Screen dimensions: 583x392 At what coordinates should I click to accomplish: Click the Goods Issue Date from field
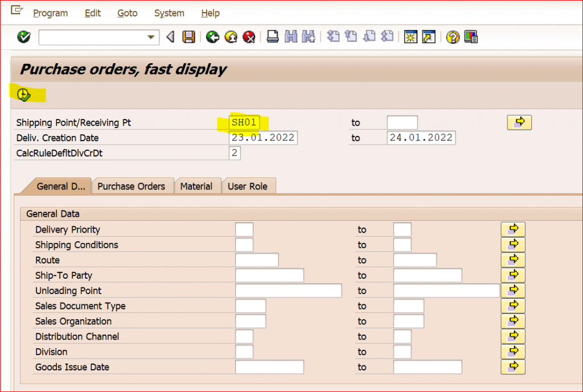pyautogui.click(x=269, y=367)
